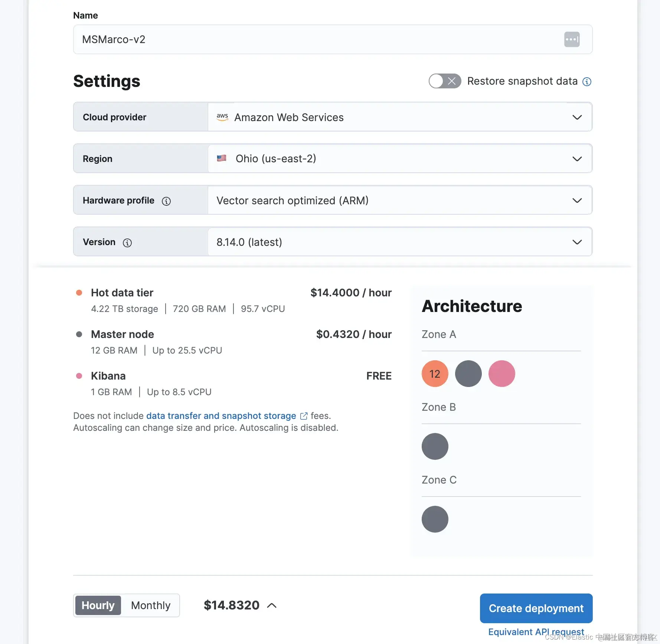Click the gray master node in Zone B

pyautogui.click(x=435, y=446)
